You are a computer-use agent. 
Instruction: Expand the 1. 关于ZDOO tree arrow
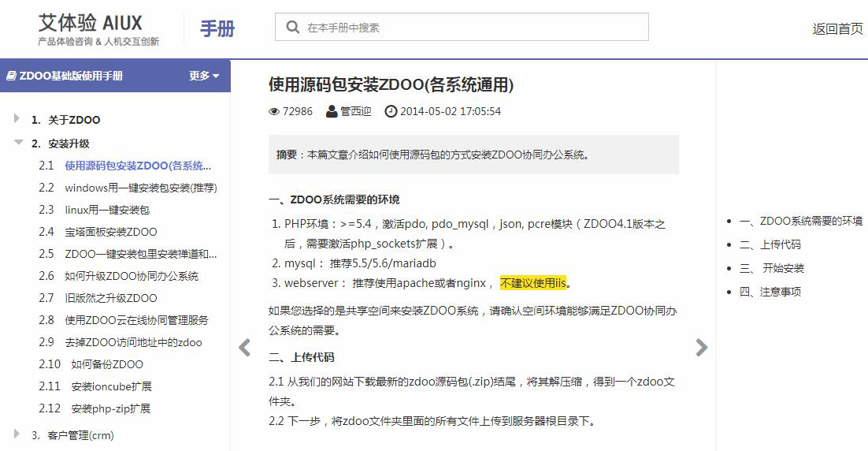pos(17,118)
